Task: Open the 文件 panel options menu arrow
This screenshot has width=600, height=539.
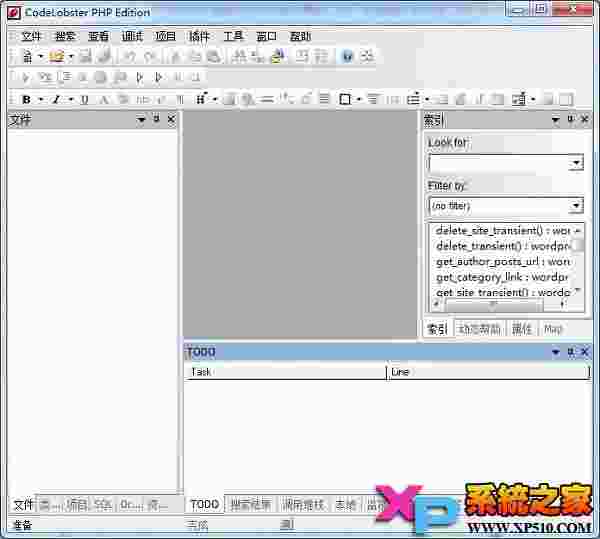Action: coord(141,120)
